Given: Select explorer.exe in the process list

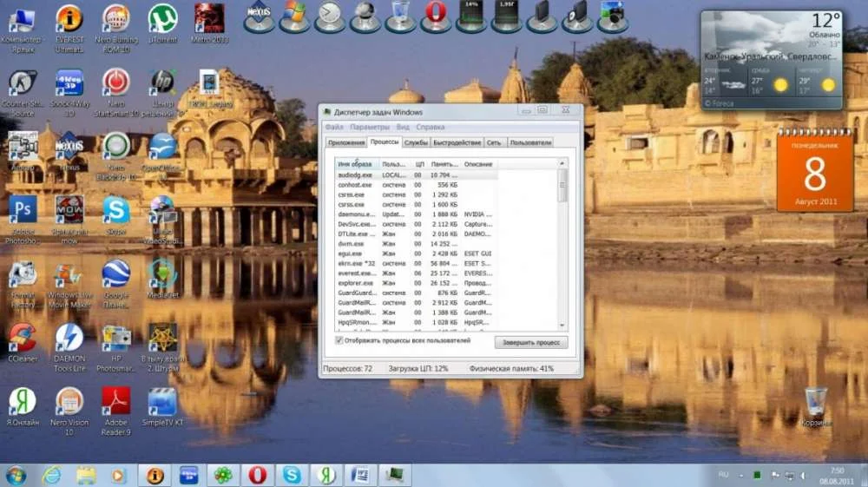Looking at the screenshot, I should [x=355, y=283].
